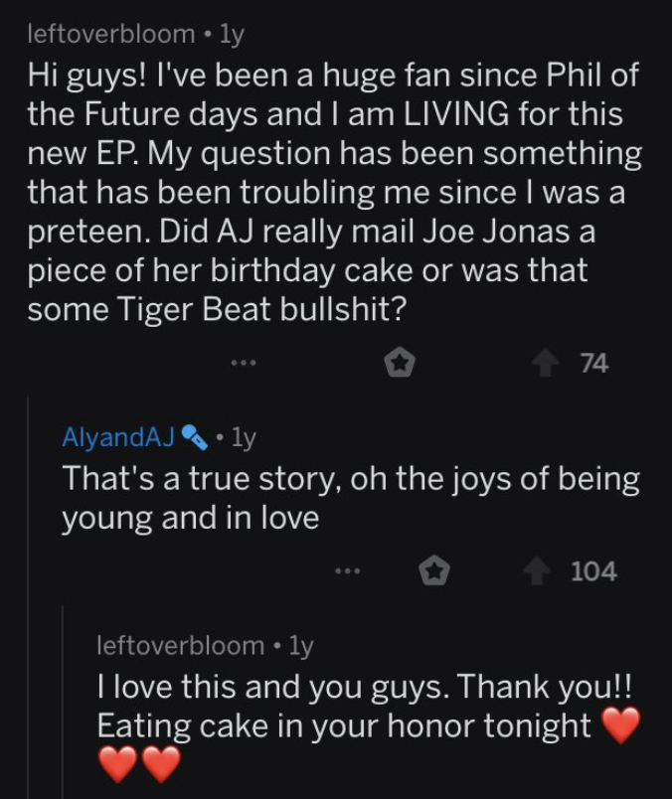
Task: Open more options on AlyandAJ's reply
Action: [348, 571]
